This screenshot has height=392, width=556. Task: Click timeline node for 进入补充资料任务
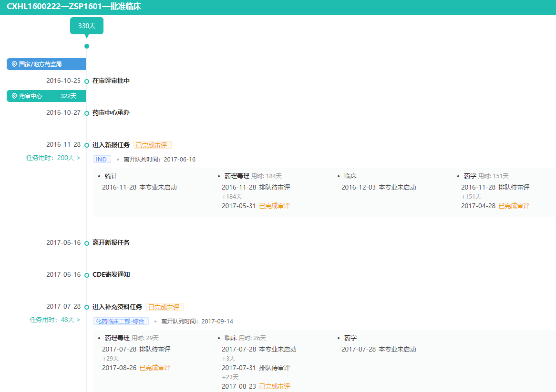[x=87, y=307]
